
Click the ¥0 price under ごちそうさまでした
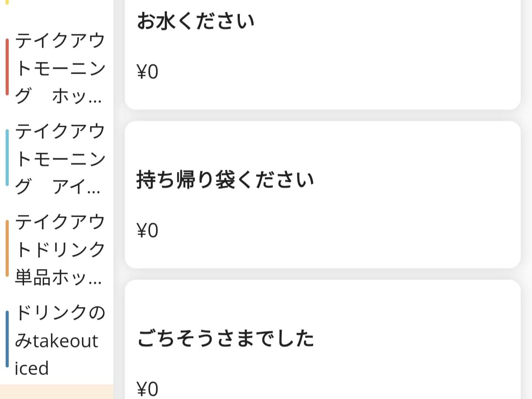tap(147, 389)
